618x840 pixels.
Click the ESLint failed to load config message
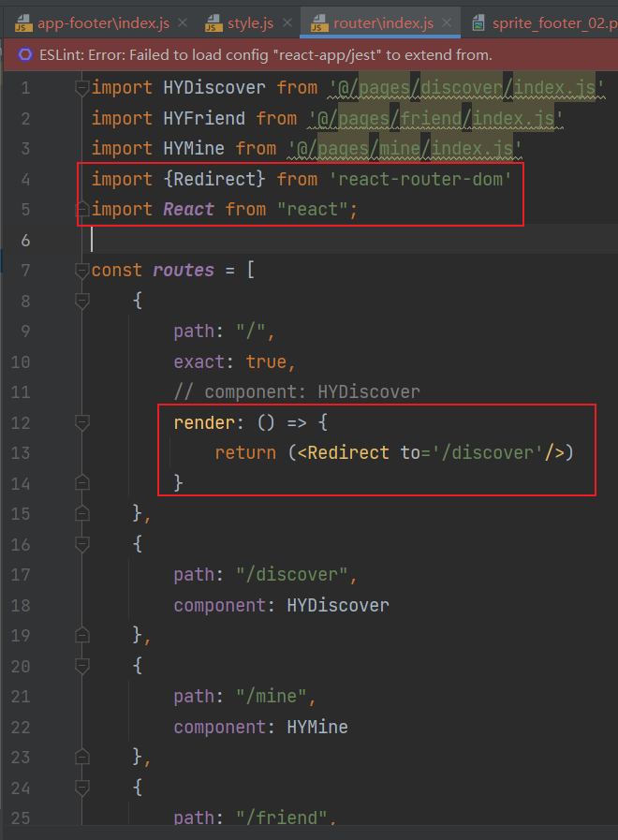click(x=266, y=54)
